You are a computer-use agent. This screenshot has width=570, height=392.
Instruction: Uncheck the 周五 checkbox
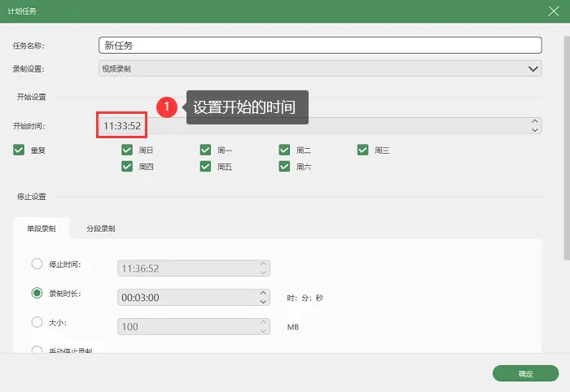point(205,167)
